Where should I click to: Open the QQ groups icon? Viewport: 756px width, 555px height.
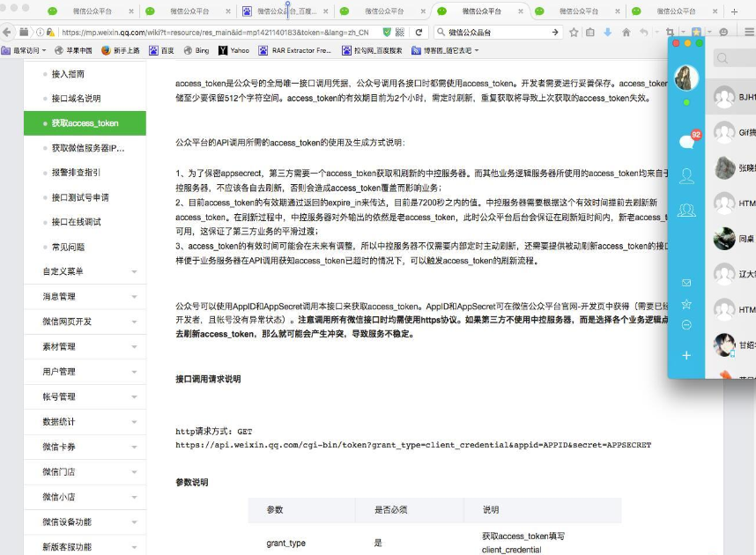tap(686, 210)
